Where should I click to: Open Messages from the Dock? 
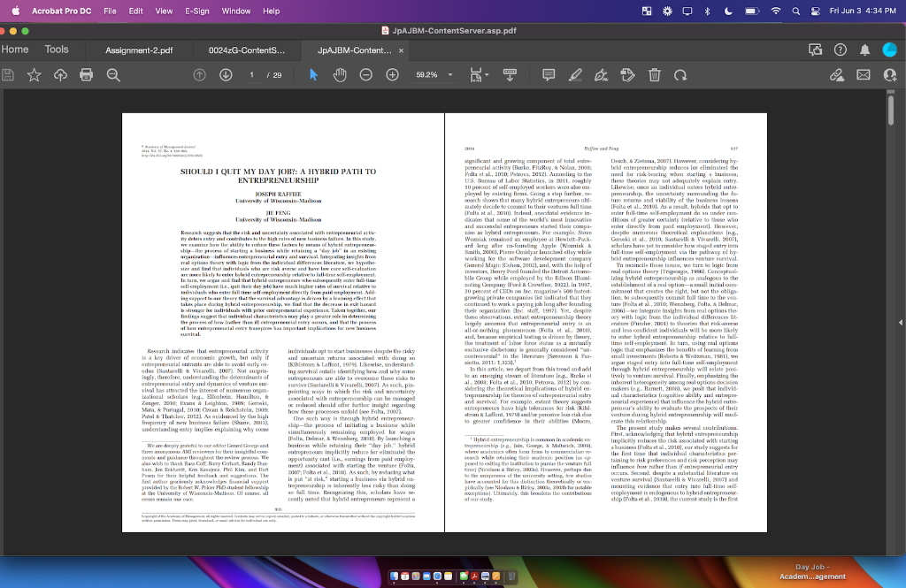464,576
